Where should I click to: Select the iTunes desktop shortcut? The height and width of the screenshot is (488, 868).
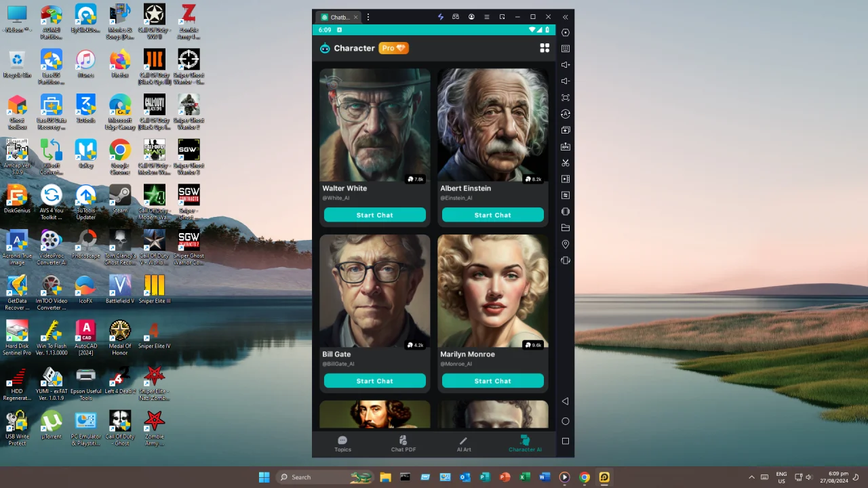point(85,64)
